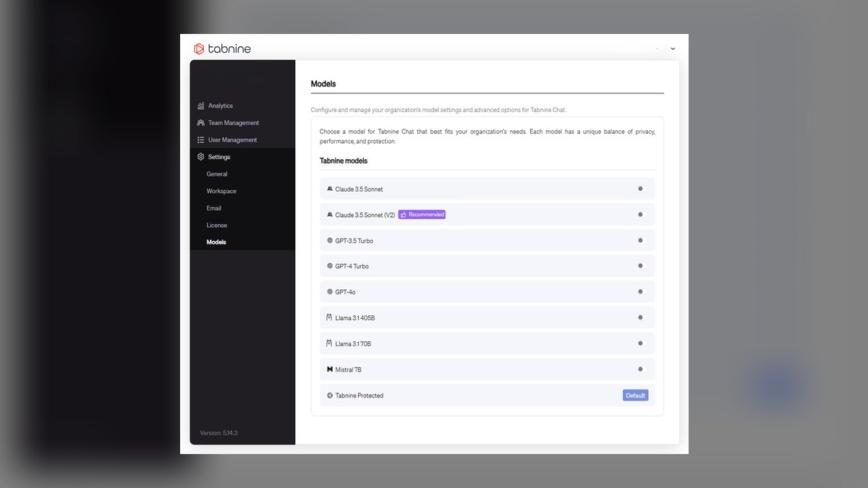The image size is (868, 488).
Task: Click the Llama 3.1 405B model name
Action: pyautogui.click(x=355, y=318)
